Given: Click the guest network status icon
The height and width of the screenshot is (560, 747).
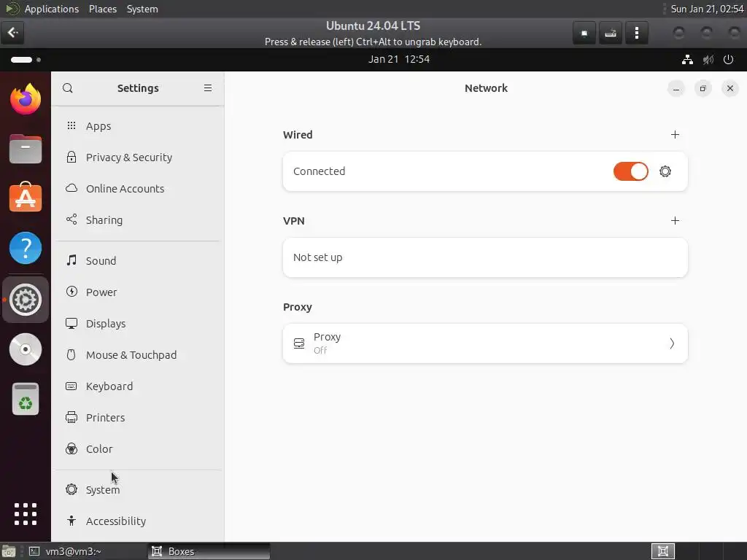Looking at the screenshot, I should coord(687,60).
